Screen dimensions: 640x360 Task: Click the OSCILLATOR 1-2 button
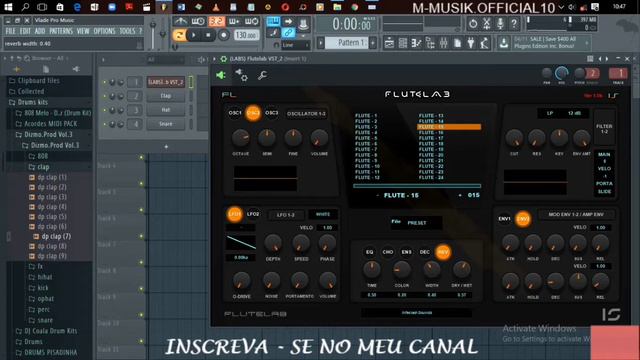[x=306, y=114]
